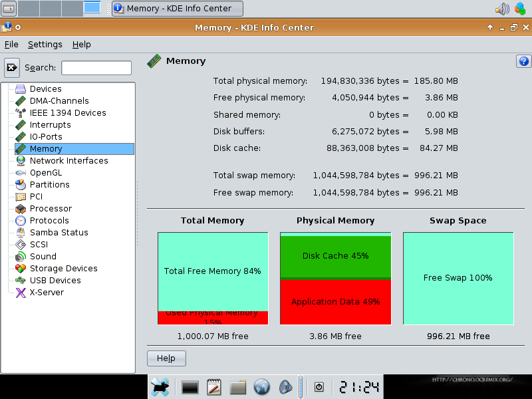This screenshot has width=532, height=399.
Task: Click the Storage Devices icon
Action: [x=21, y=269]
